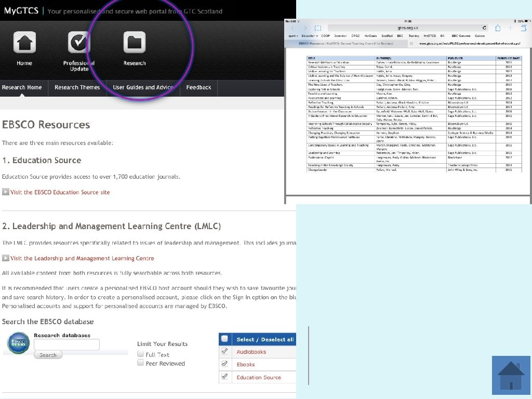This screenshot has width=532, height=399.
Task: Open the User Guides and Advice tab
Action: (143, 87)
